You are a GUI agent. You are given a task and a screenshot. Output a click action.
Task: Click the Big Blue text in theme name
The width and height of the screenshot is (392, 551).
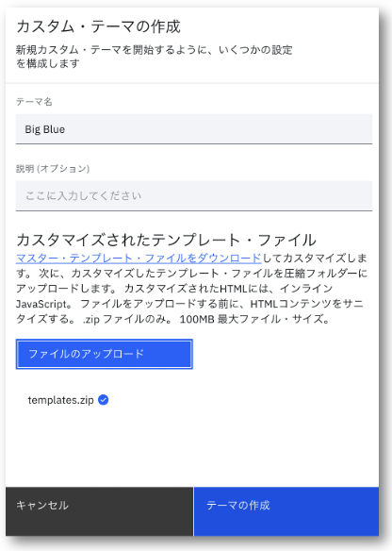point(45,129)
